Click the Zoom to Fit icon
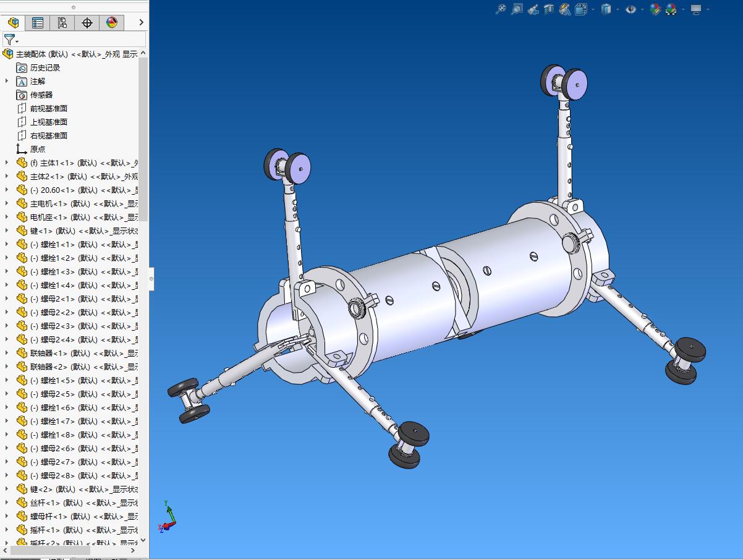This screenshot has height=560, width=743. 501,9
